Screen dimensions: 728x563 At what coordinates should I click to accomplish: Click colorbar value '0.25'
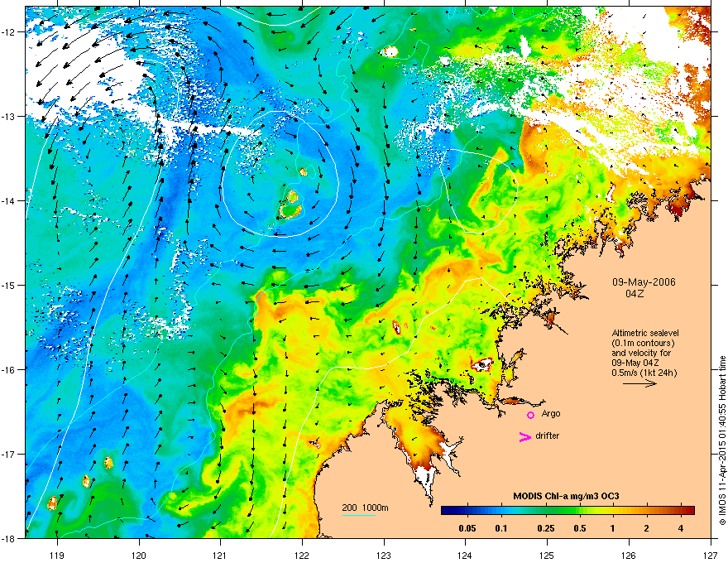(545, 528)
